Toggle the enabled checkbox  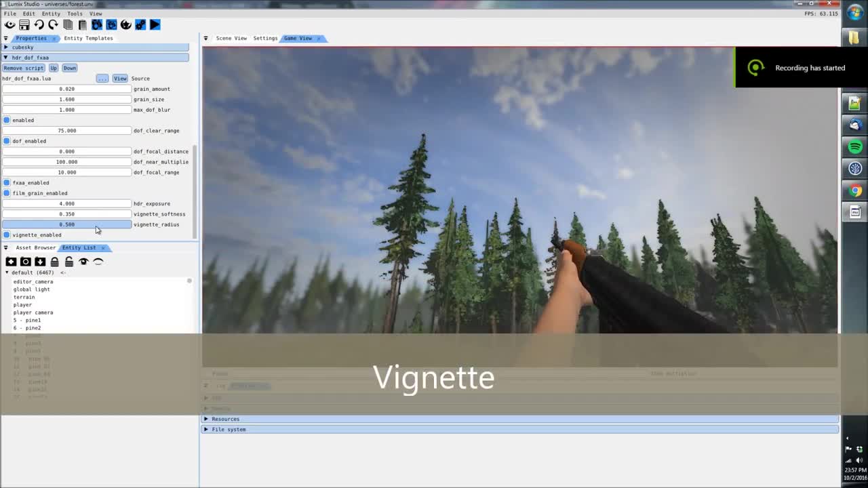click(7, 120)
